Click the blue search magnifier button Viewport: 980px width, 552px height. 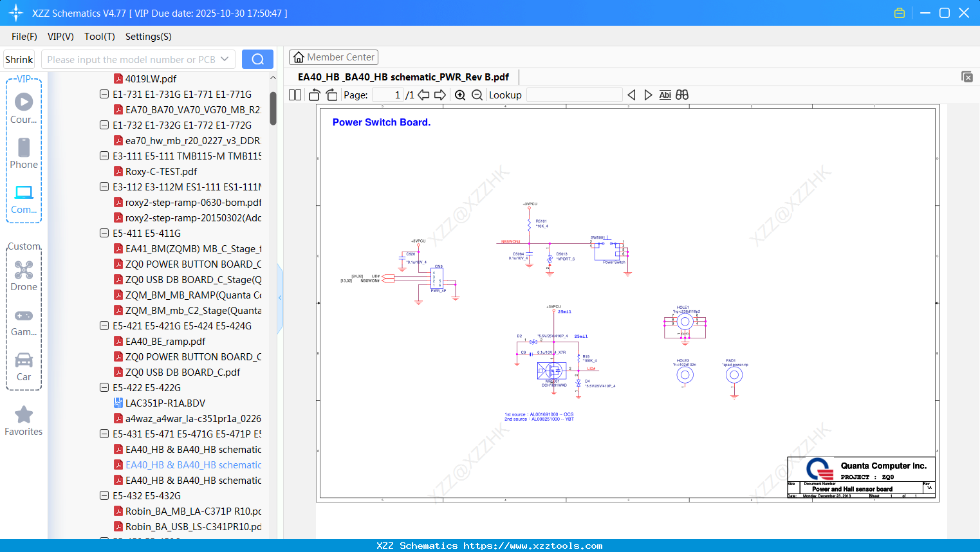click(x=257, y=59)
